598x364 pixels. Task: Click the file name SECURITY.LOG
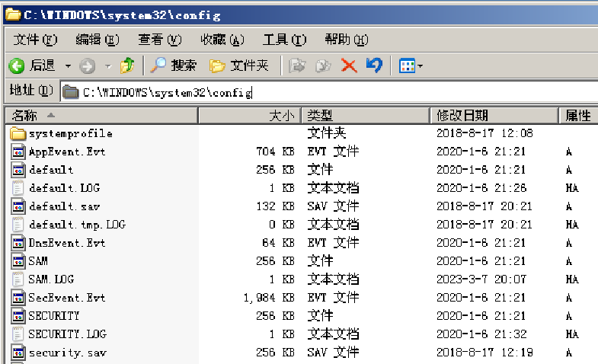point(68,334)
